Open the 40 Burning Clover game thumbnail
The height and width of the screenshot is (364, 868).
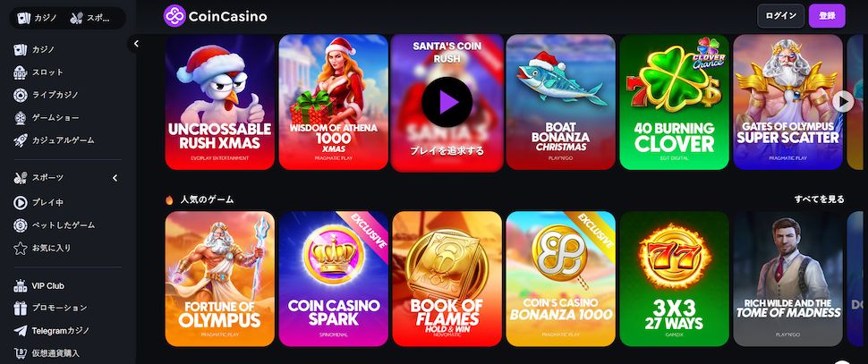[x=674, y=102]
